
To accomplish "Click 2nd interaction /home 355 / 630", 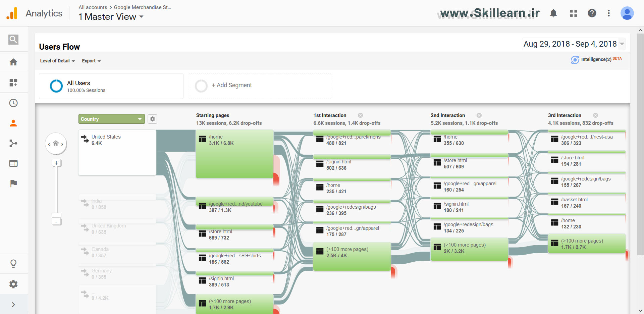I will (469, 139).
